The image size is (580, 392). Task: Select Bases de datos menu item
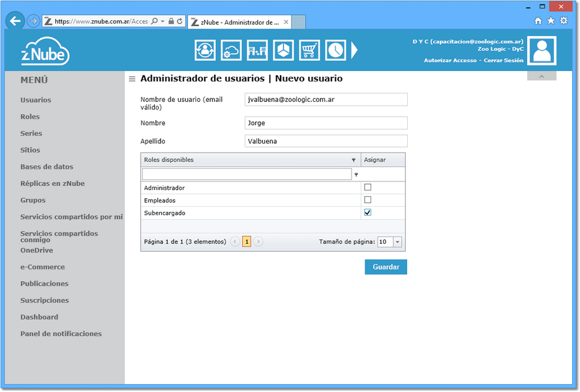tap(46, 167)
